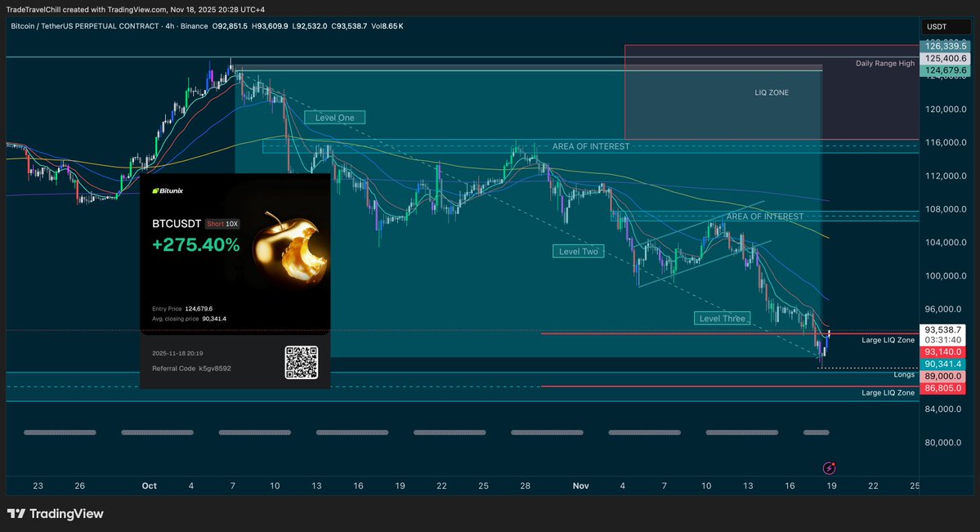980x532 pixels.
Task: Click the red 93,140.0 price tag
Action: 943,352
